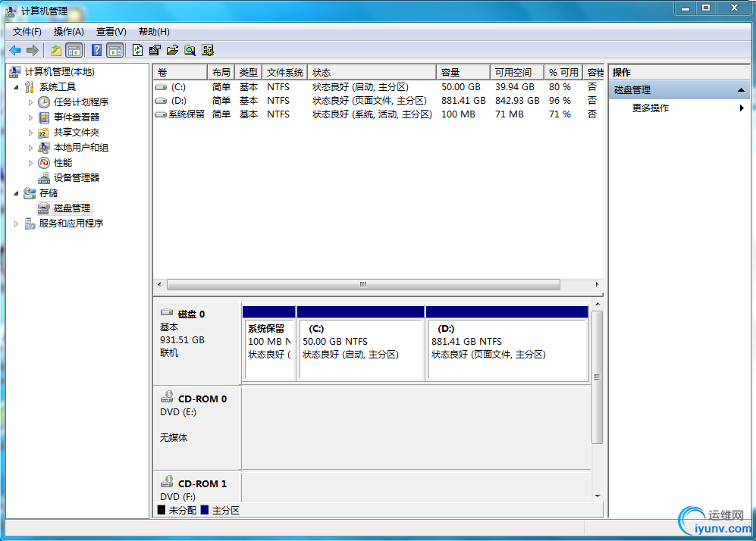
Task: Click the Up one level toolbar icon
Action: point(56,50)
